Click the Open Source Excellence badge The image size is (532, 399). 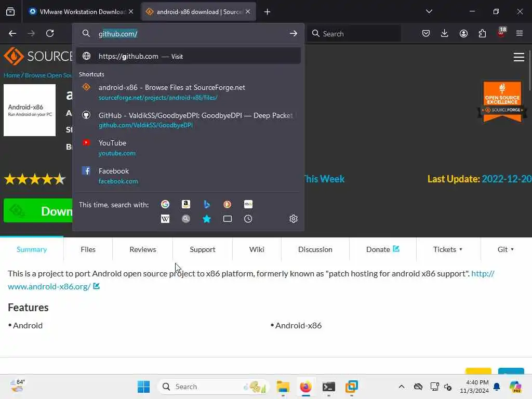pyautogui.click(x=502, y=101)
